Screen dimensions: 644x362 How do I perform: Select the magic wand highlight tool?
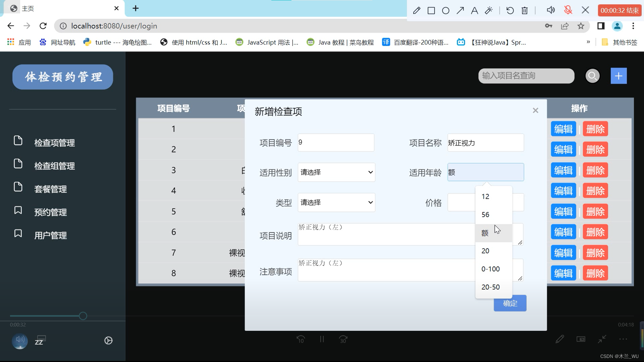click(x=489, y=10)
